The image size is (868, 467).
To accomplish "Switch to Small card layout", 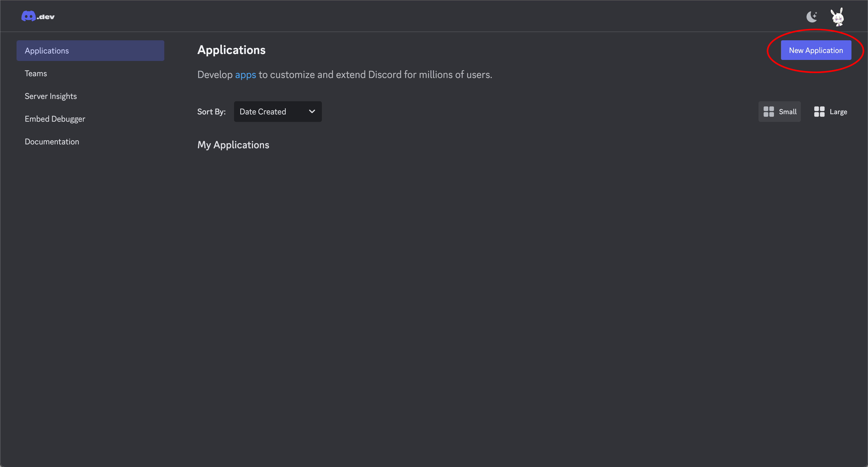I will coord(779,112).
